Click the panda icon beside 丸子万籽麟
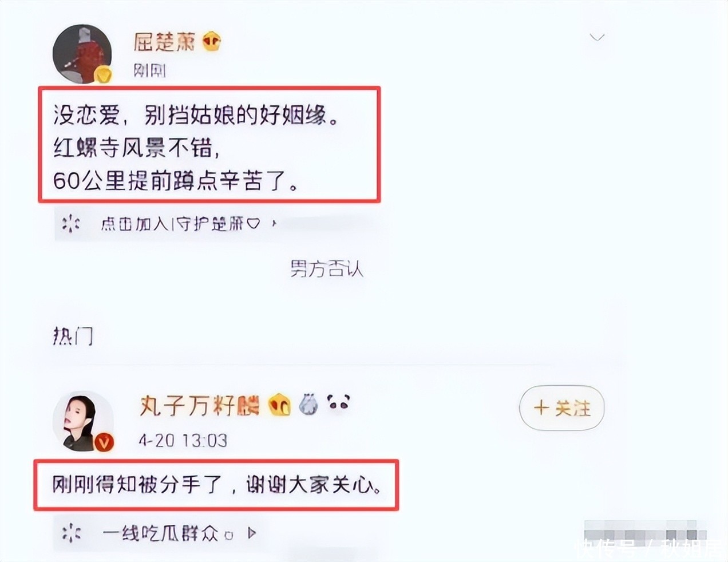 (x=339, y=403)
